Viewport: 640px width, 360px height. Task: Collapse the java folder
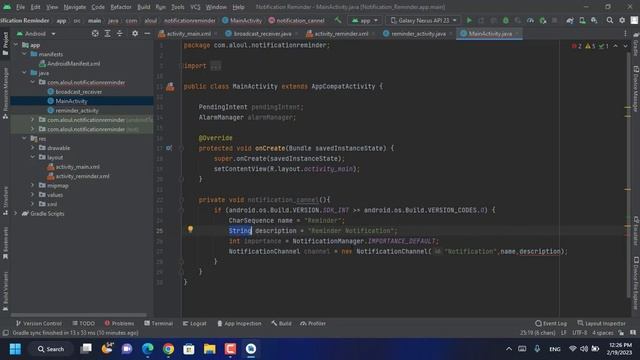[x=24, y=73]
